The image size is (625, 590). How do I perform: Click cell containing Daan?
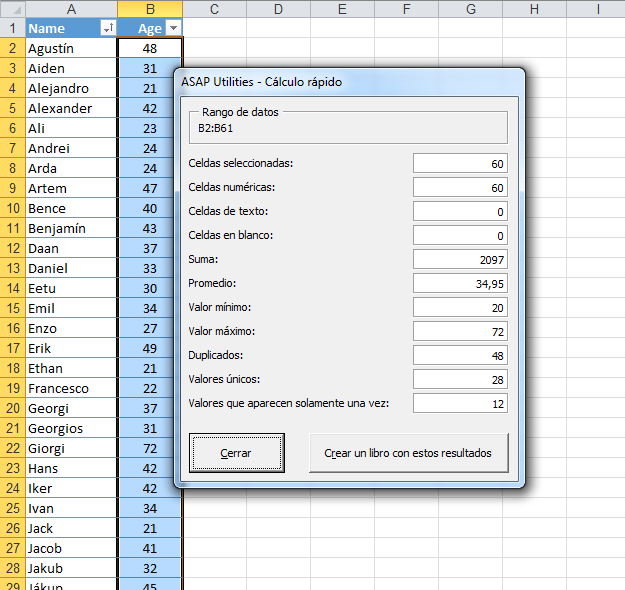(71, 248)
